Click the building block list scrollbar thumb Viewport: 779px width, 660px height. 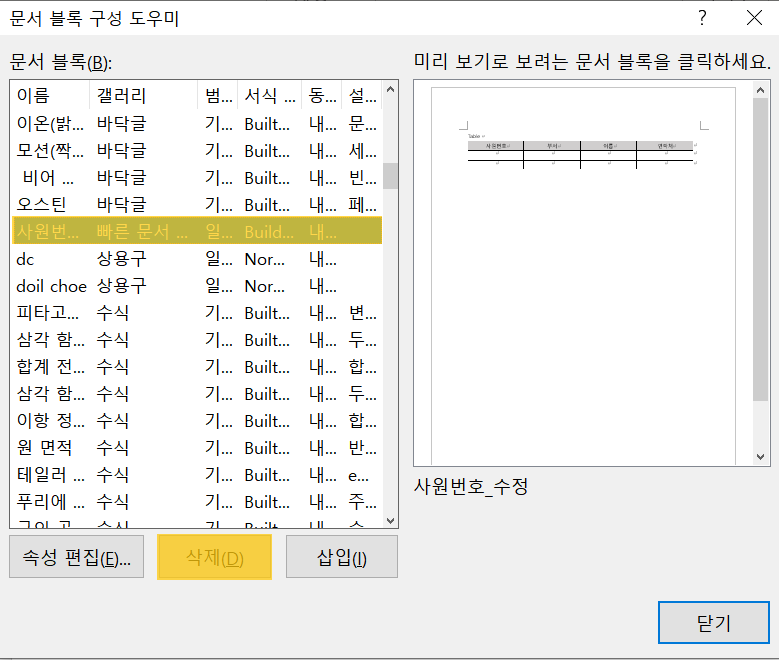(390, 176)
